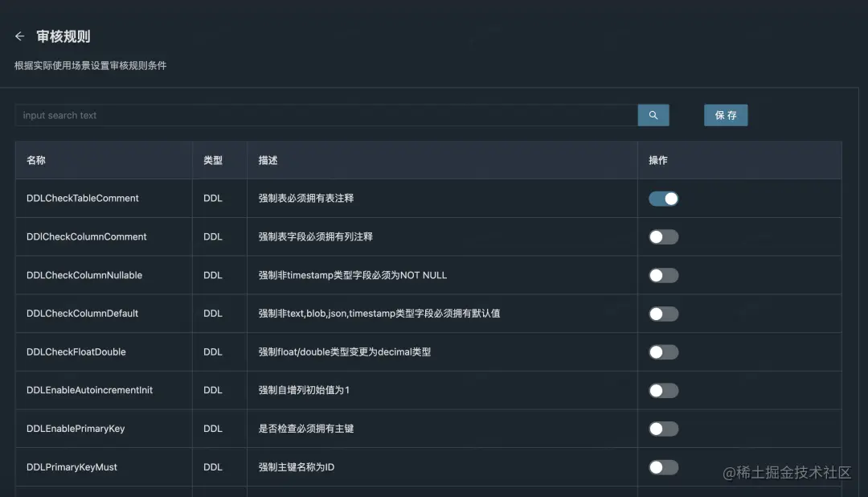Select the 名称 column header
This screenshot has height=497, width=868.
click(x=36, y=160)
